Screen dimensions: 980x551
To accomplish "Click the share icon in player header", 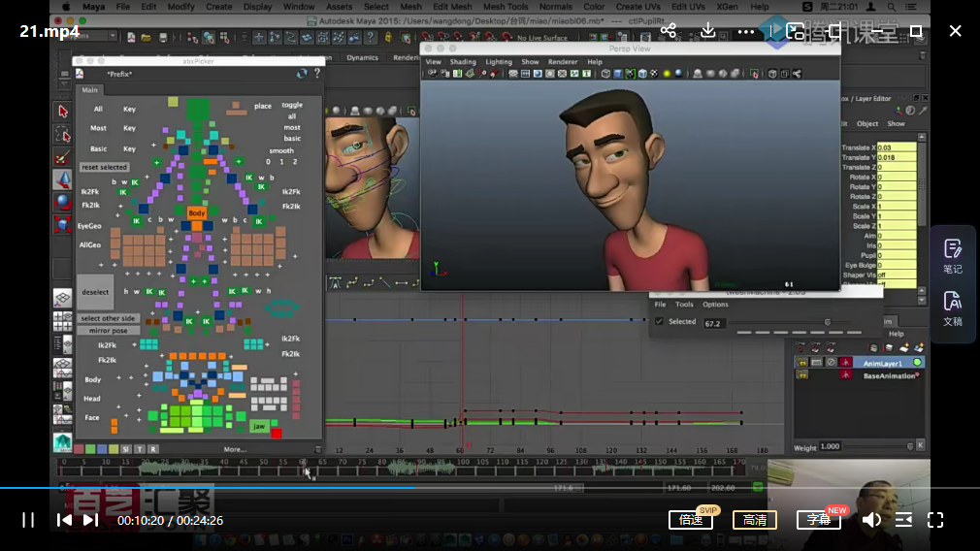I will [669, 30].
